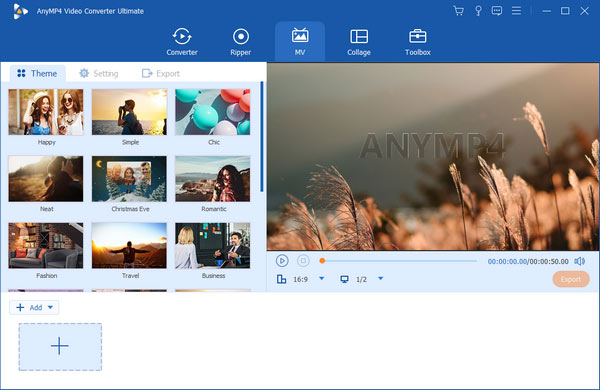Image resolution: width=600 pixels, height=390 pixels.
Task: Expand the Add button dropdown arrow
Action: (51, 307)
